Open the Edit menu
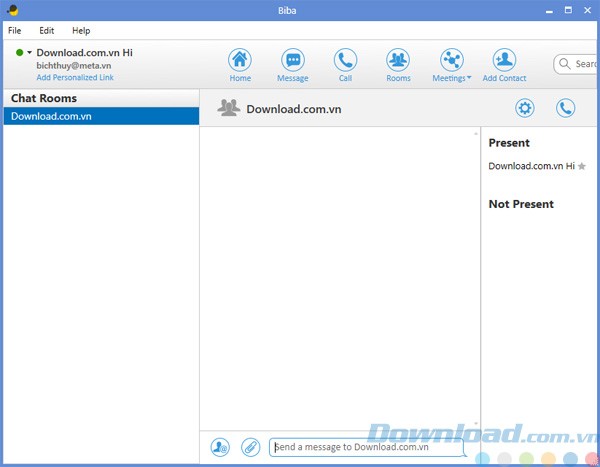The width and height of the screenshot is (600, 467). tap(47, 31)
